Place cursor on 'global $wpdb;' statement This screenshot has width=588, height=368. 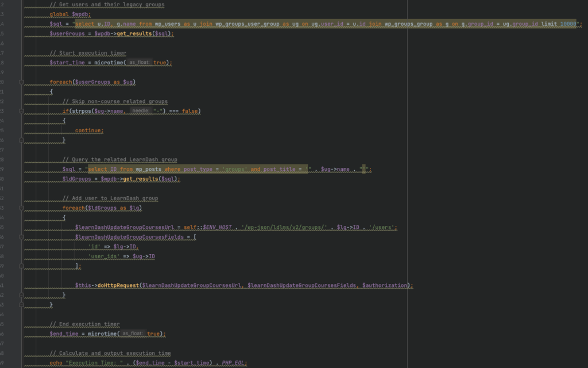(x=70, y=14)
